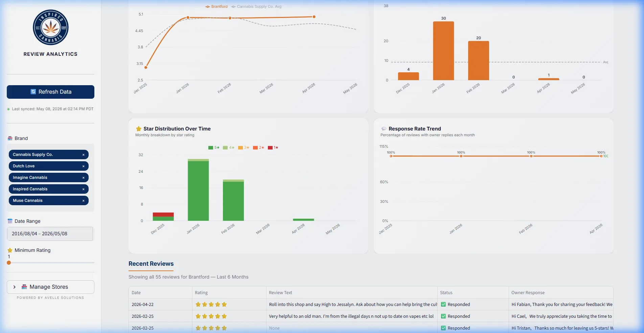Open the Manage Stores expander label

click(x=49, y=287)
